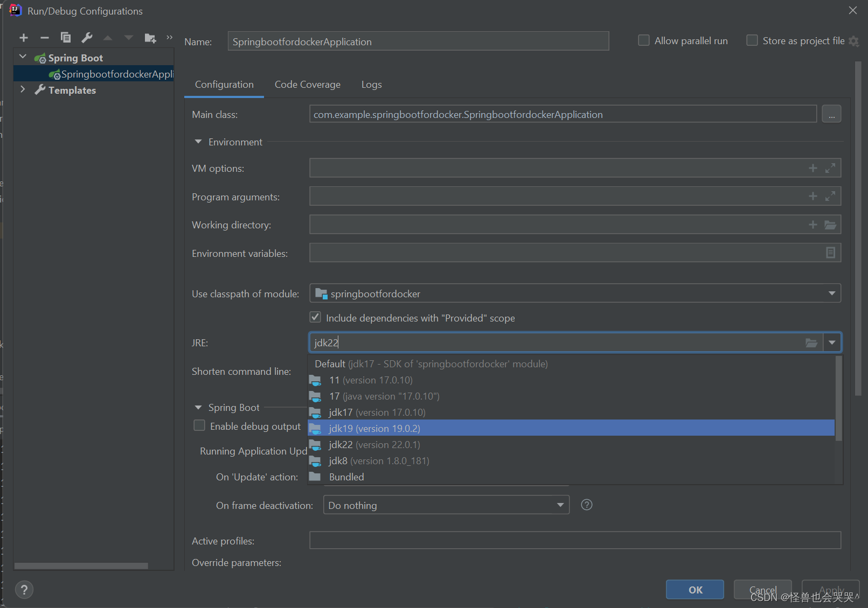Click the JRE dropdown list scrollbar
868x608 pixels.
point(838,399)
